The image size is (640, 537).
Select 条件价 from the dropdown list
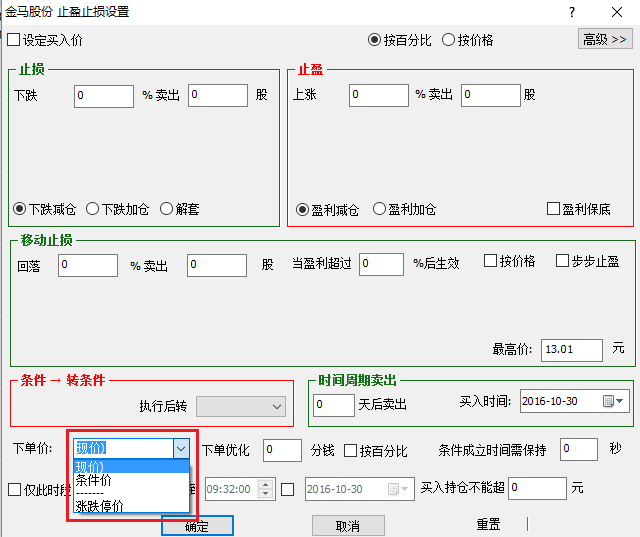coord(94,480)
